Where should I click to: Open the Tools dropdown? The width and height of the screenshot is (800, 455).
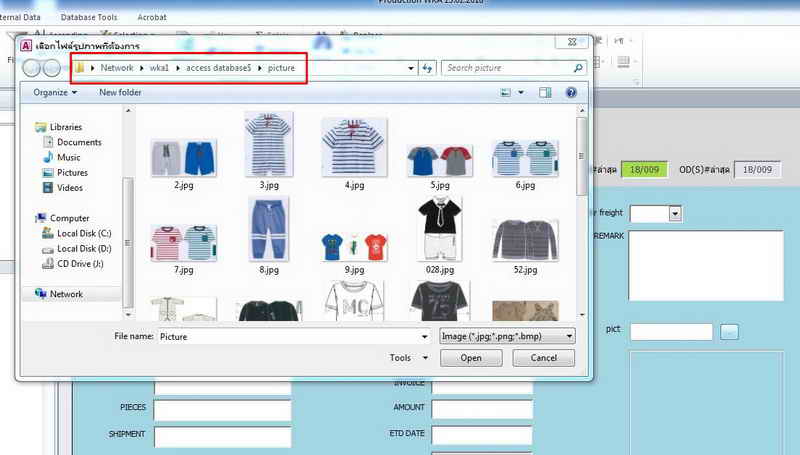tap(409, 358)
